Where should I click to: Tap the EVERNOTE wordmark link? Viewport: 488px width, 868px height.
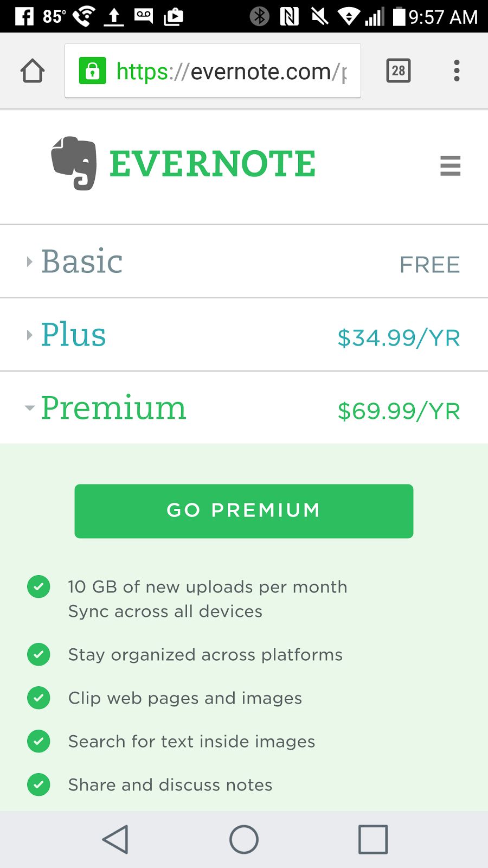point(213,164)
